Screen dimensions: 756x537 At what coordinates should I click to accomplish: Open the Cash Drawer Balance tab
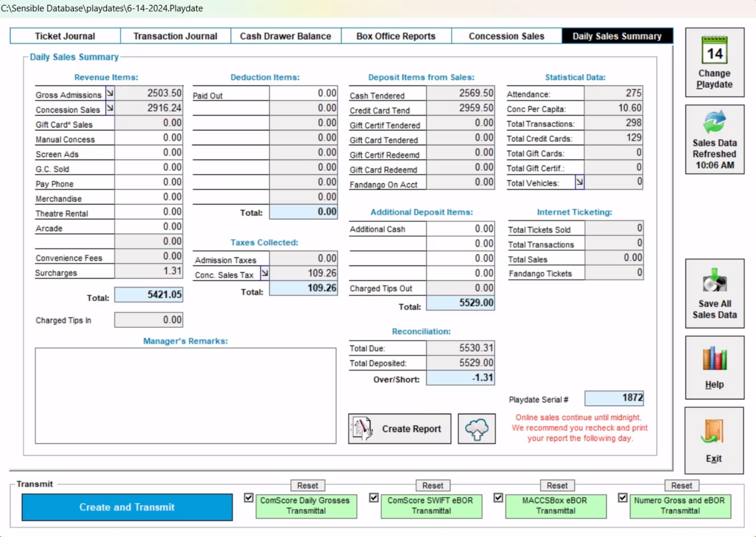click(x=286, y=36)
